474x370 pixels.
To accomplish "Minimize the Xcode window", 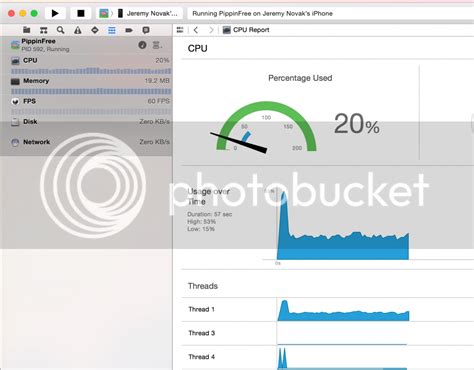I will [x=23, y=13].
